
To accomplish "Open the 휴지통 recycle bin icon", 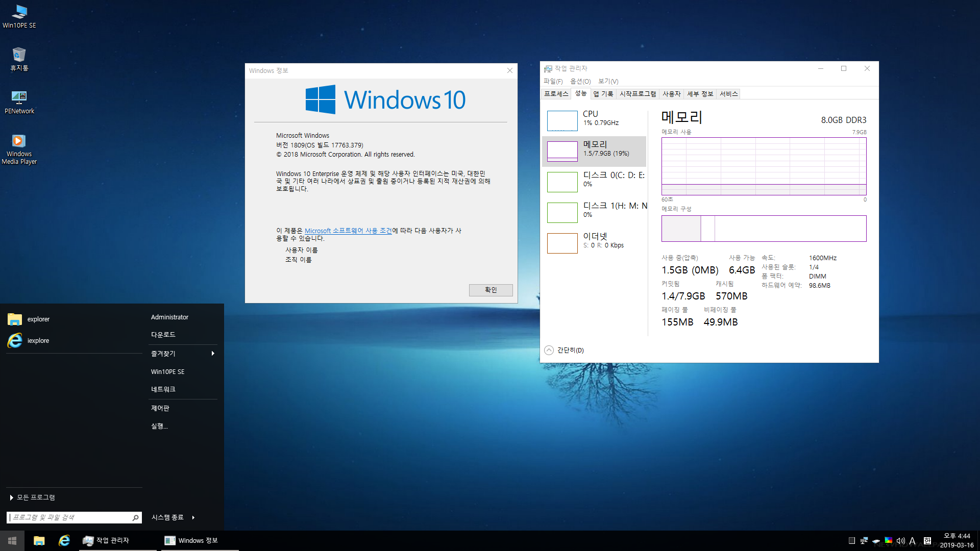I will pos(19,59).
